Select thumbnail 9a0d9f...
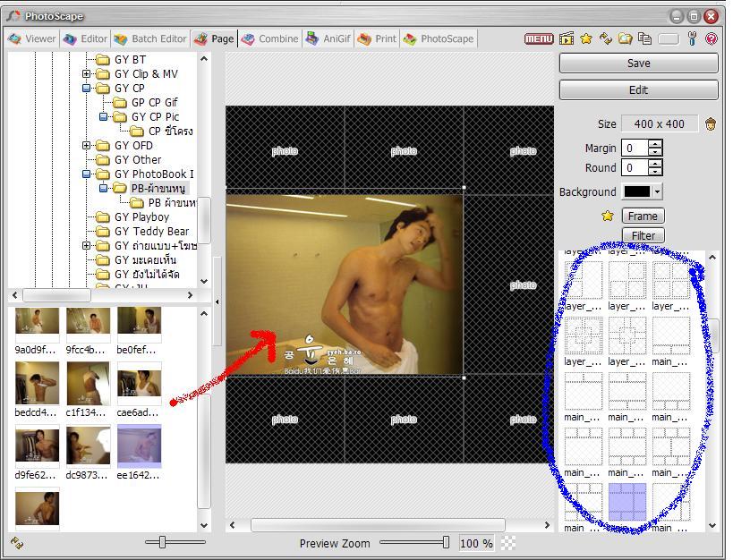Image resolution: width=750 pixels, height=560 pixels. coord(37,320)
